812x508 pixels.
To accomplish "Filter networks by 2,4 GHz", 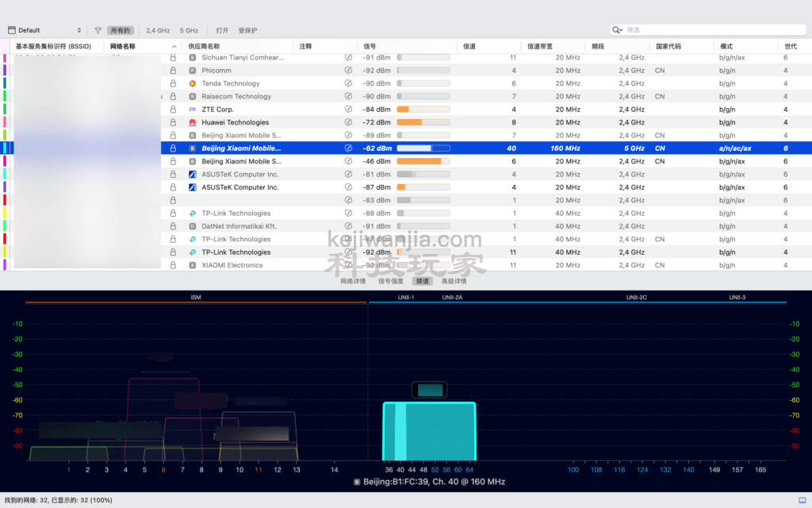I will click(158, 31).
